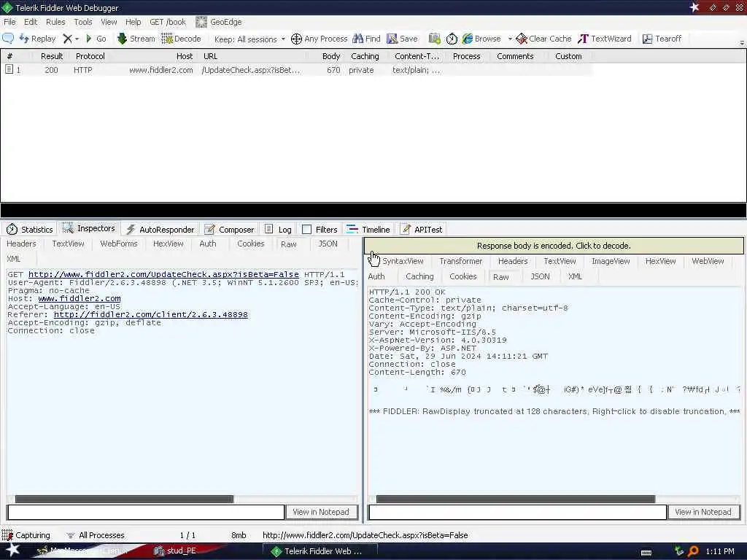Click All Processes filter in status bar
747x560 pixels.
(96, 535)
